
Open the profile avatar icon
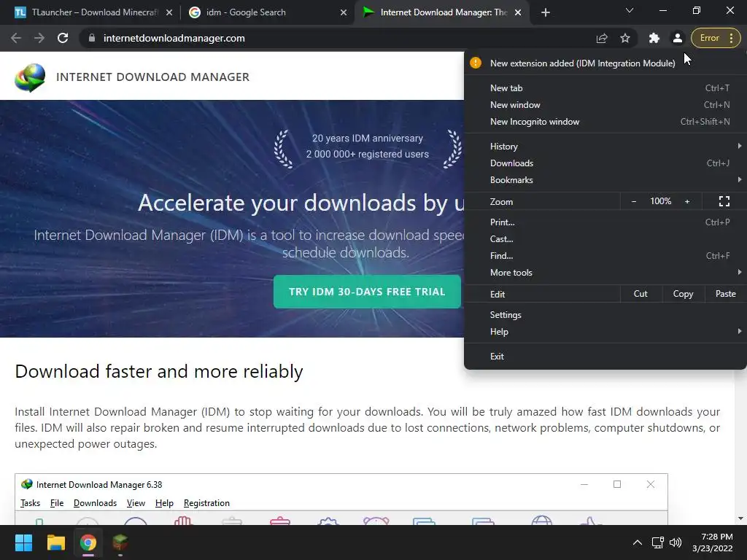(678, 38)
